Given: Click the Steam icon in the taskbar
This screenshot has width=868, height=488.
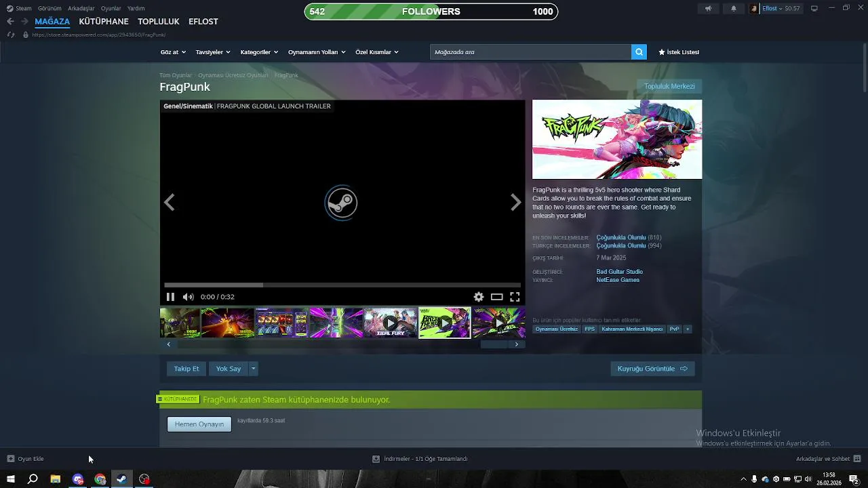Looking at the screenshot, I should click(122, 479).
